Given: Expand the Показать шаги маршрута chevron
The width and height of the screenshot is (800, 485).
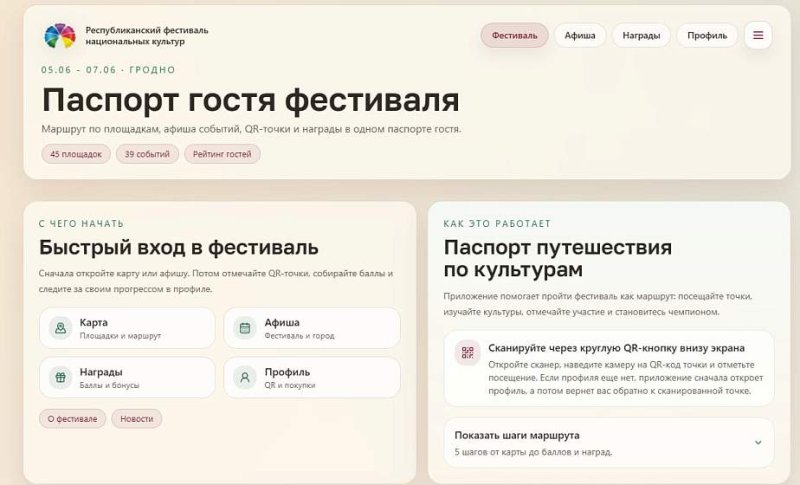Looking at the screenshot, I should 758,443.
